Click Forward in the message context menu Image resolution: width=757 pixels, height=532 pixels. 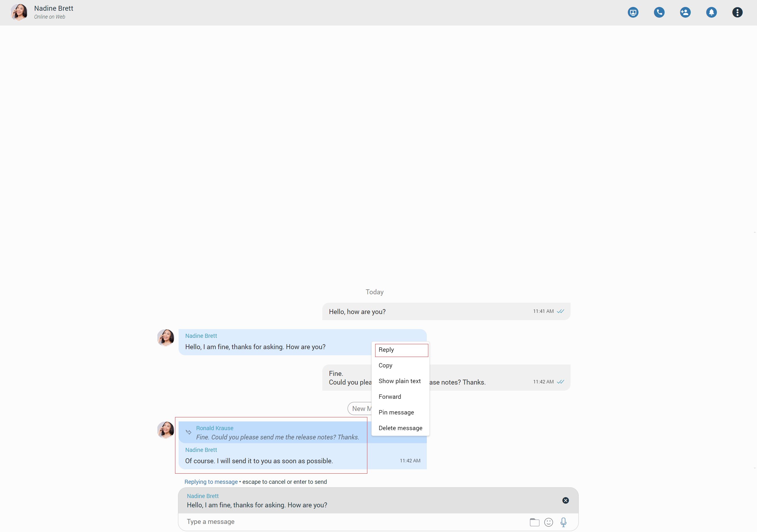[x=390, y=397]
